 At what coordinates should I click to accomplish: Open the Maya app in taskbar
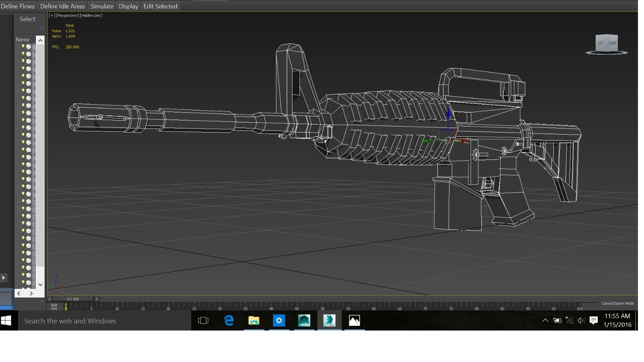click(x=304, y=321)
